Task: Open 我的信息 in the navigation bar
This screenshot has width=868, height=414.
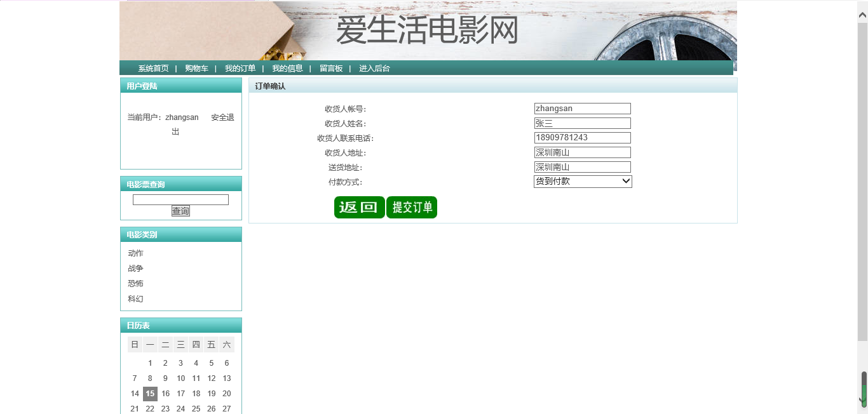Action: pyautogui.click(x=287, y=69)
